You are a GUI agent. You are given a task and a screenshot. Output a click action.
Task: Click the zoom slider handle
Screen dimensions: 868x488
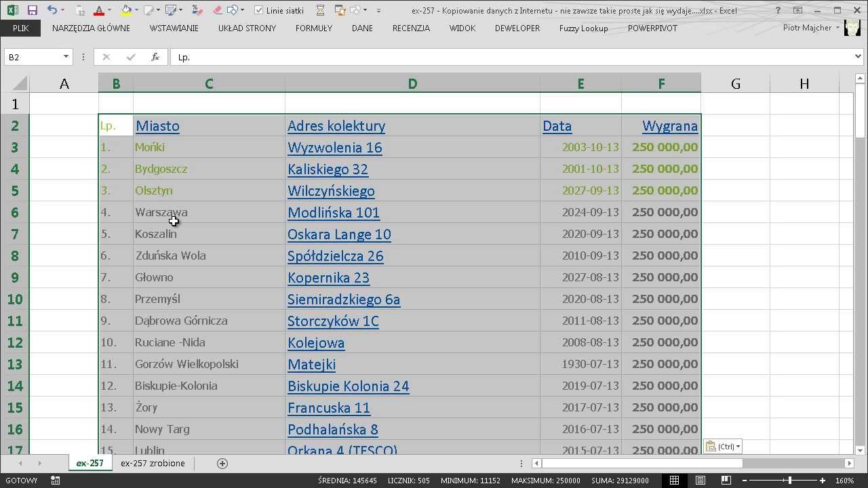789,481
